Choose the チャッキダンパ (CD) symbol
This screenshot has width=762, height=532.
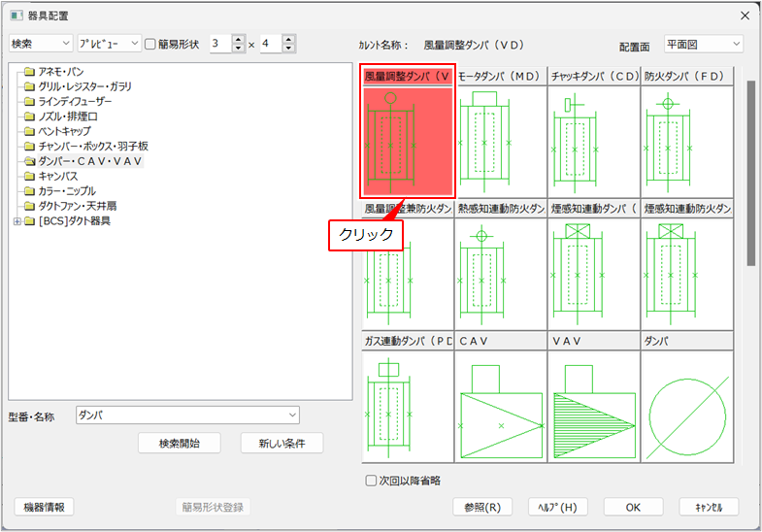point(593,141)
